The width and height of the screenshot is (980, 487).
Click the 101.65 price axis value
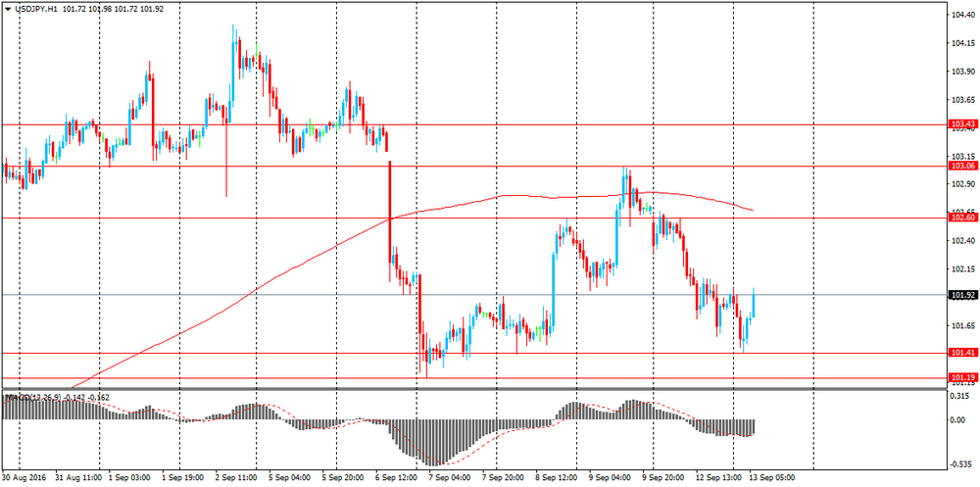pos(963,325)
